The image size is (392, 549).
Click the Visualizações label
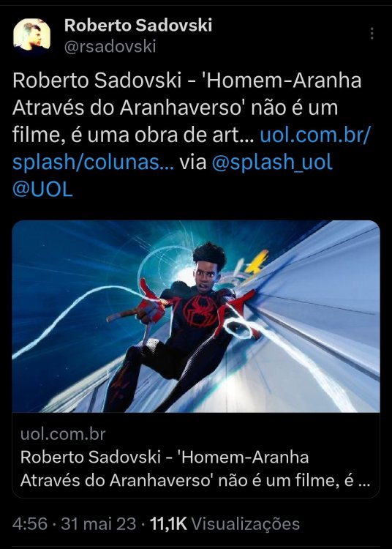[x=246, y=524]
